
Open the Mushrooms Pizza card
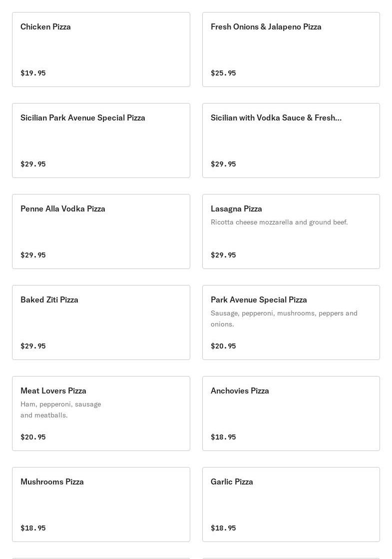tap(101, 504)
